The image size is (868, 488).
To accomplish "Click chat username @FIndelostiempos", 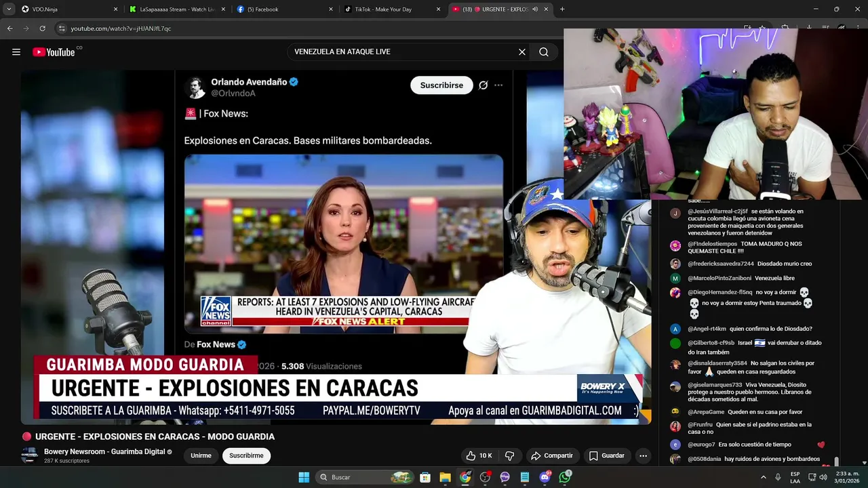I will (x=712, y=244).
